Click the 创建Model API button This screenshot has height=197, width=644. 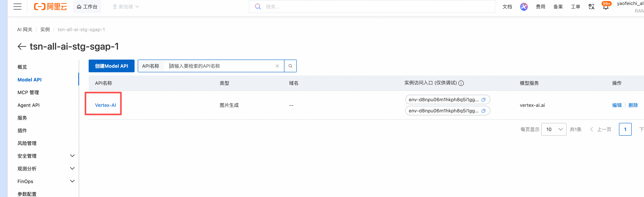112,66
